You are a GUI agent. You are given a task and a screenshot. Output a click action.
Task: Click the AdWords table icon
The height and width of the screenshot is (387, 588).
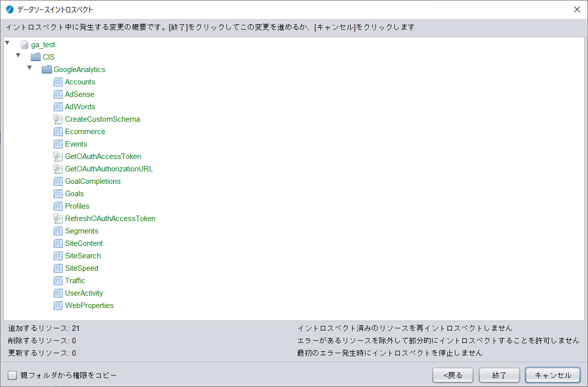point(58,107)
